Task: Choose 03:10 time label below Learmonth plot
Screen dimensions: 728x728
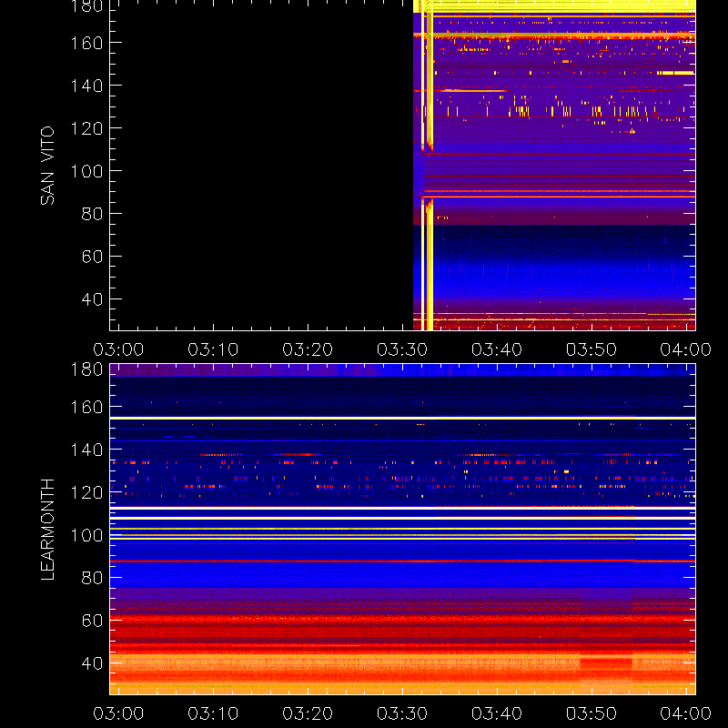Action: 213,713
